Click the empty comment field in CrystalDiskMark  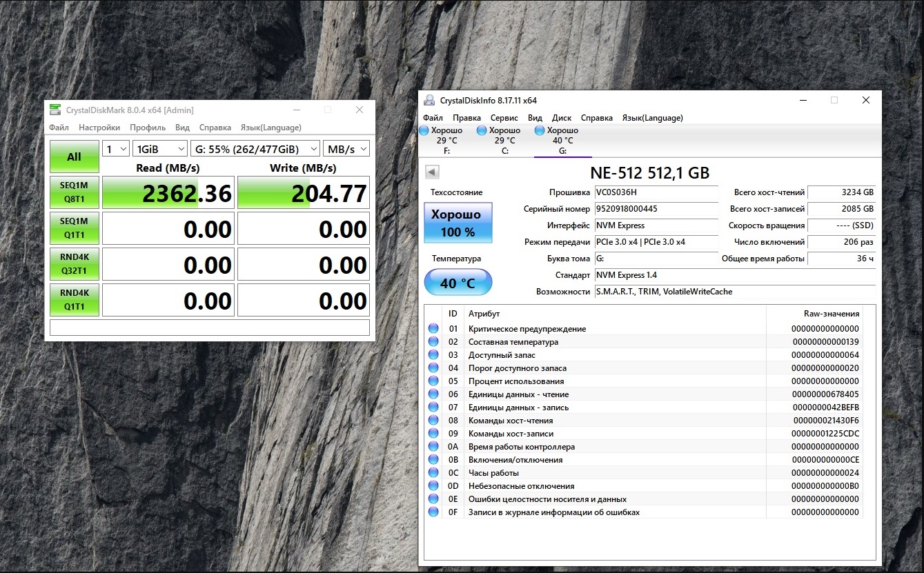(x=210, y=328)
